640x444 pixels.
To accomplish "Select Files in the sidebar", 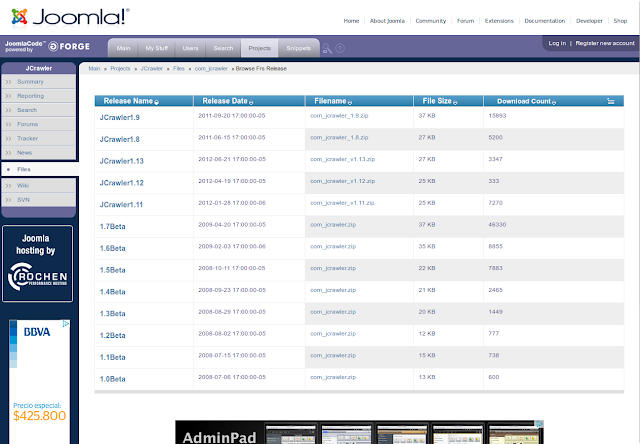I will 40,169.
